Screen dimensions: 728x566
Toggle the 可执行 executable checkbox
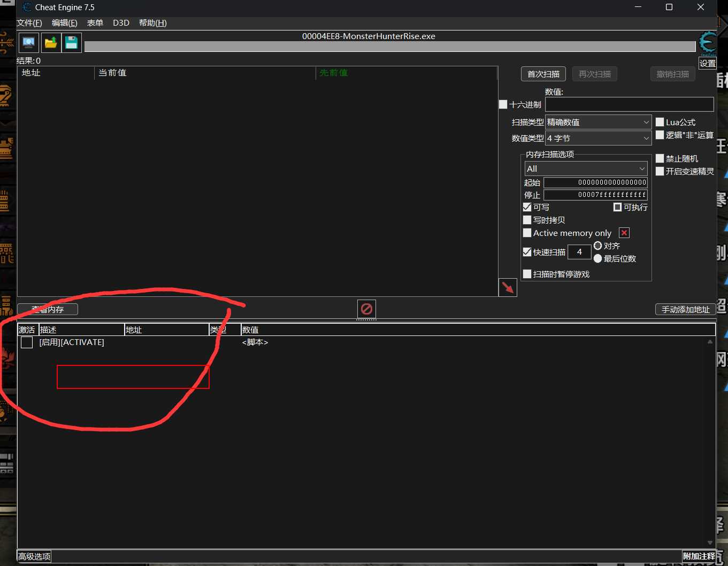pyautogui.click(x=617, y=207)
